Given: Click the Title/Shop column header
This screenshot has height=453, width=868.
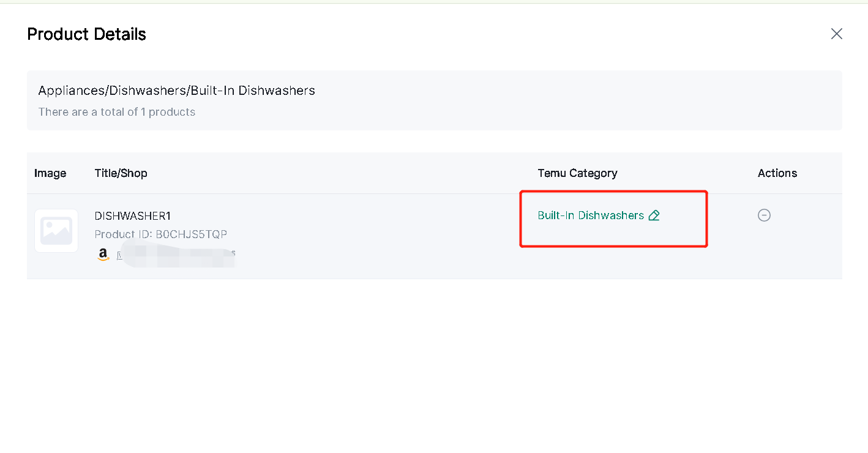Looking at the screenshot, I should click(x=121, y=173).
